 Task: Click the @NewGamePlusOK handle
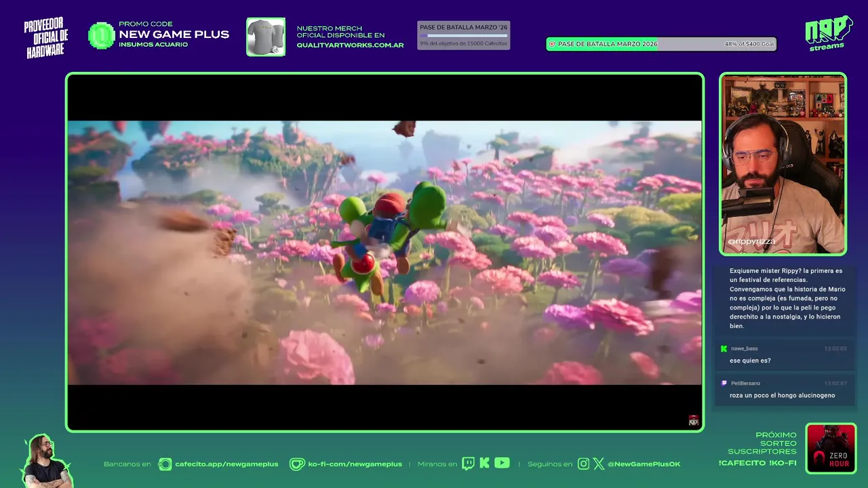pyautogui.click(x=644, y=464)
